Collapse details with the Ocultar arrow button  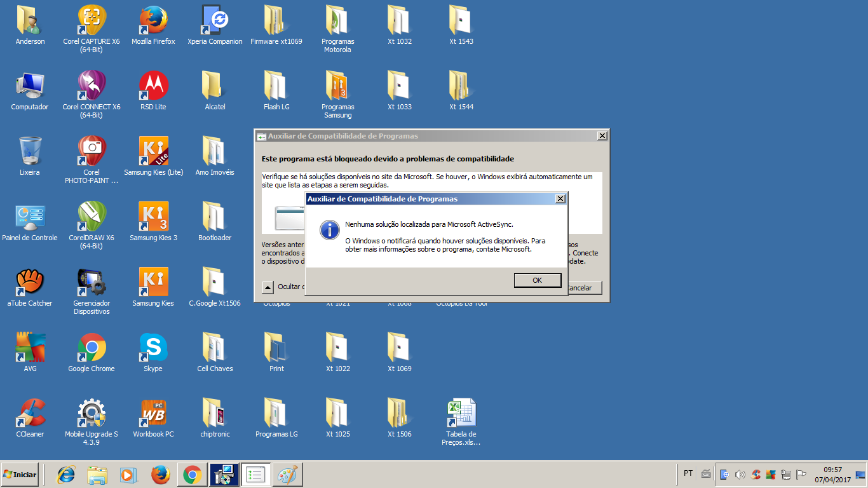268,287
